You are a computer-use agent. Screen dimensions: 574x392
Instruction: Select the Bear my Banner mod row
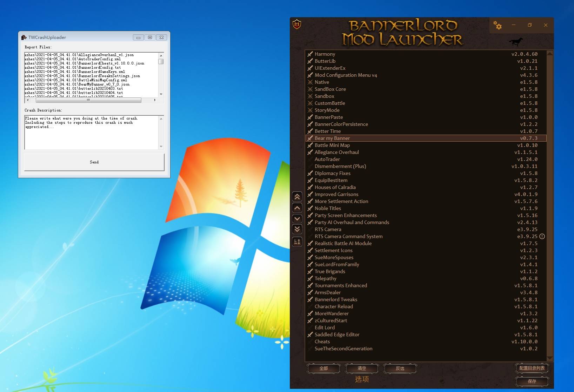(x=426, y=138)
